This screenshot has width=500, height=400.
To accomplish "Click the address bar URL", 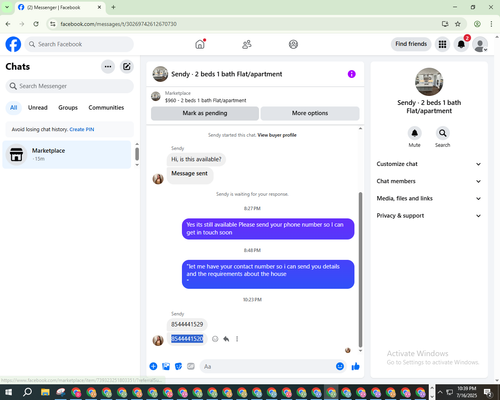I will (x=118, y=24).
